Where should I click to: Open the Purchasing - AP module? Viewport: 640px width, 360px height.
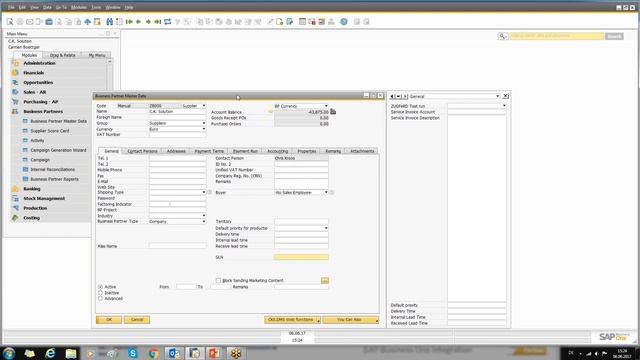click(x=40, y=102)
